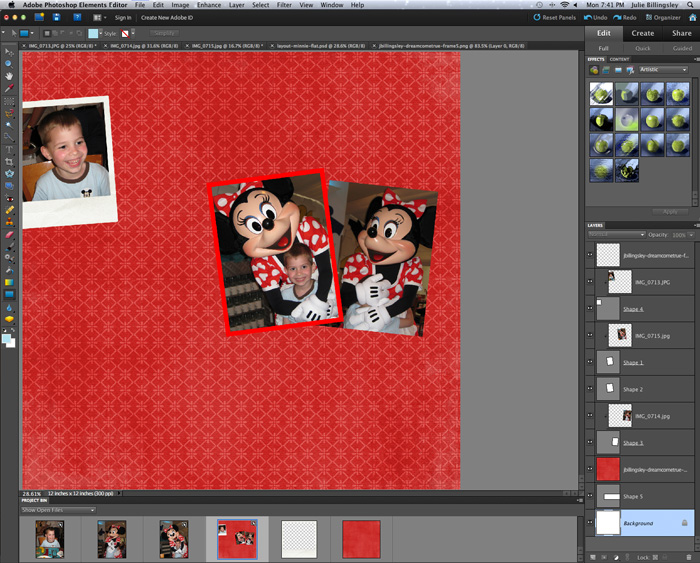Open the workspace layout arrange dropdown

click(100, 17)
